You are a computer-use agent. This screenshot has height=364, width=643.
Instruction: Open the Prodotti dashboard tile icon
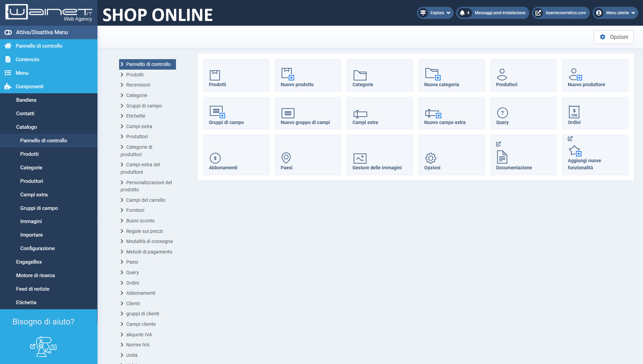[215, 75]
